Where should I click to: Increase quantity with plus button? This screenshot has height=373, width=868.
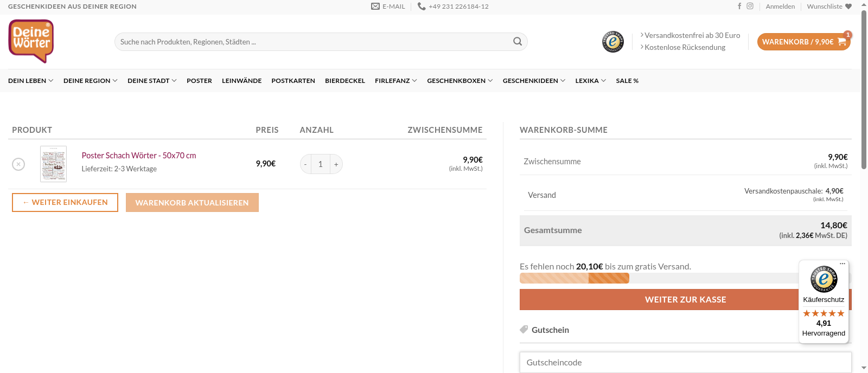(336, 164)
